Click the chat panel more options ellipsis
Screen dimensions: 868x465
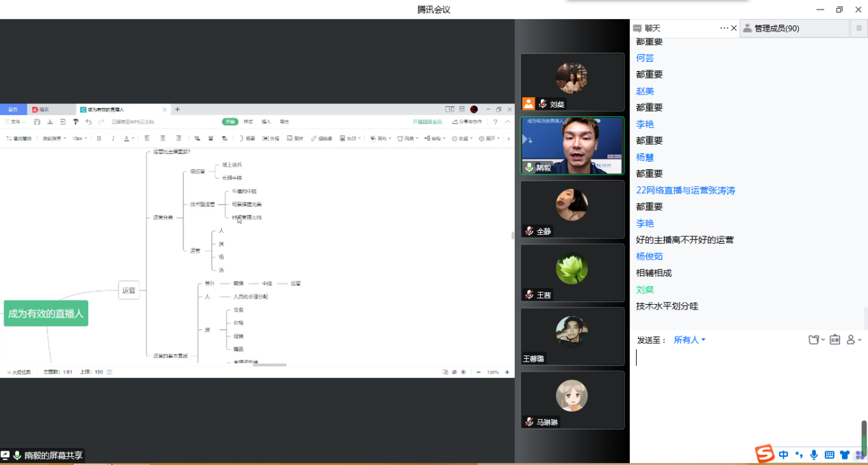tap(724, 28)
